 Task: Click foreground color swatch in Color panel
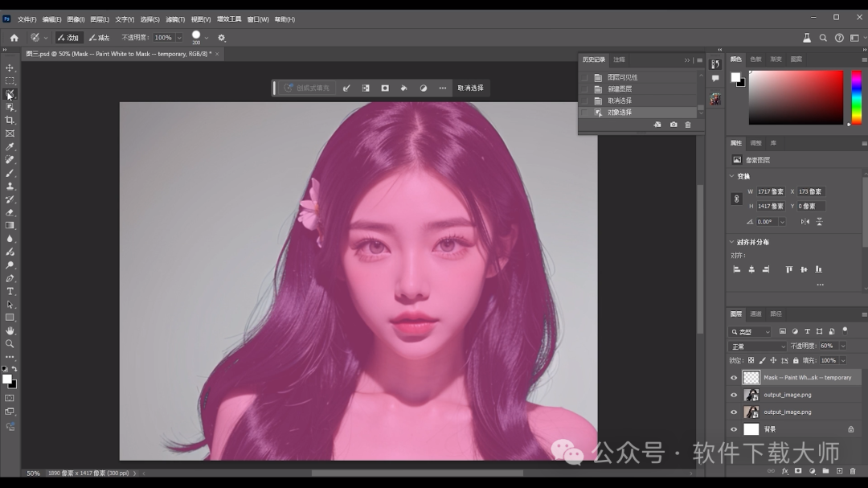tap(735, 77)
